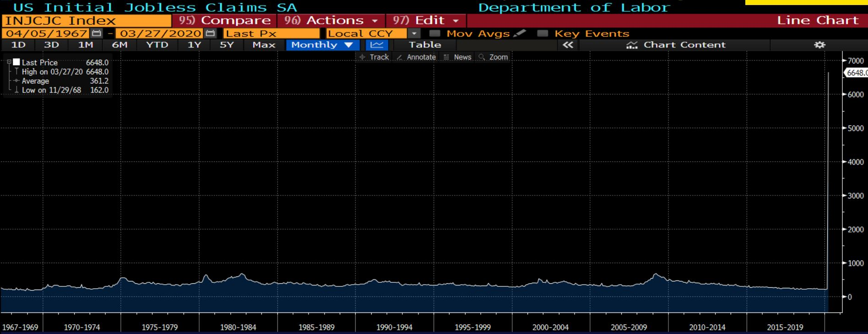
Task: Edit moving averages with the pencil icon
Action: (x=520, y=33)
